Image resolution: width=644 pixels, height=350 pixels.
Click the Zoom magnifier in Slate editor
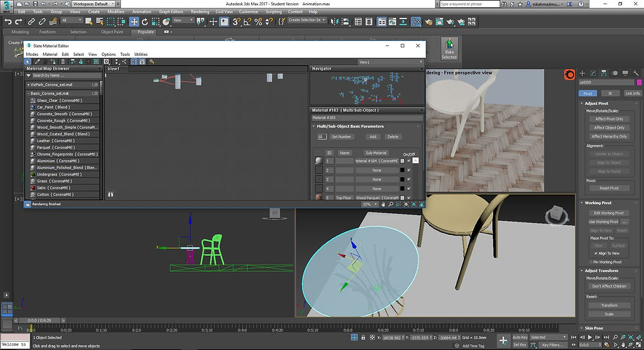coord(390,204)
